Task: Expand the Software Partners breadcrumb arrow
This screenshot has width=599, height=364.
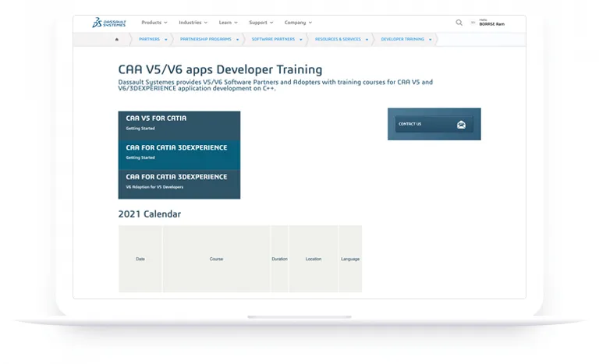Action: point(300,40)
